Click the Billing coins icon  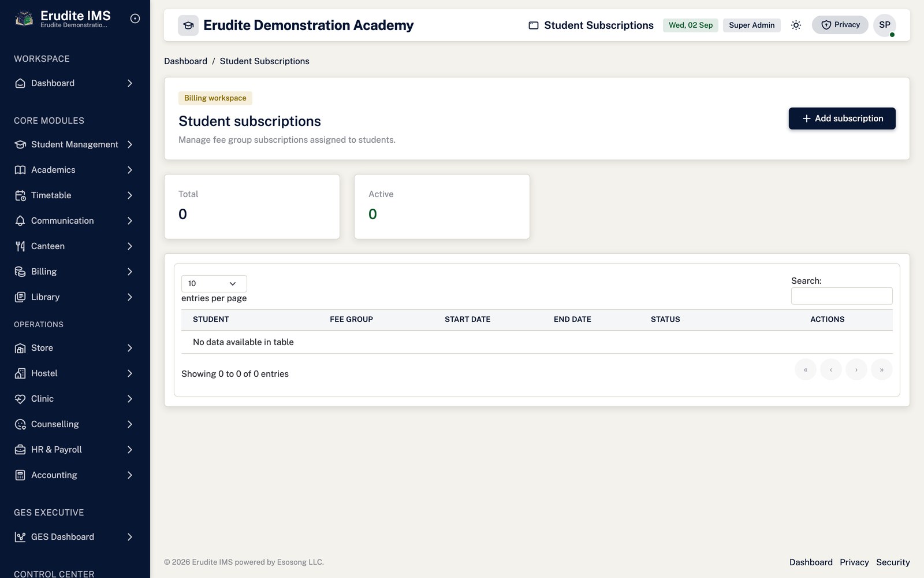click(20, 272)
